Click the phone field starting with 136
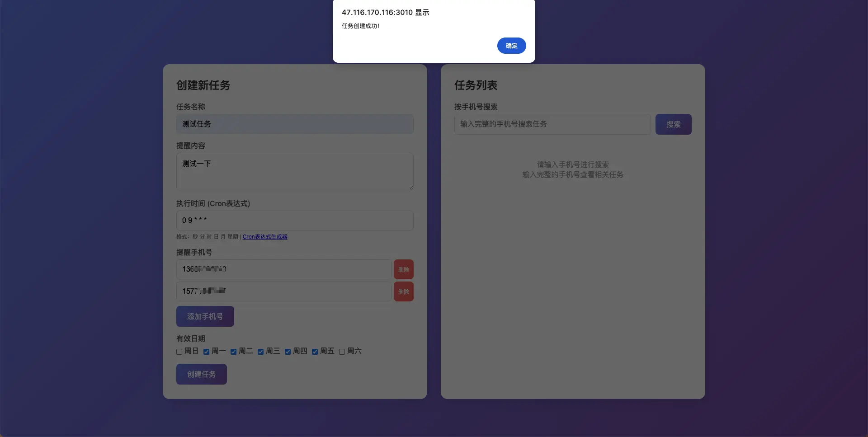The height and width of the screenshot is (437, 868). pyautogui.click(x=283, y=269)
